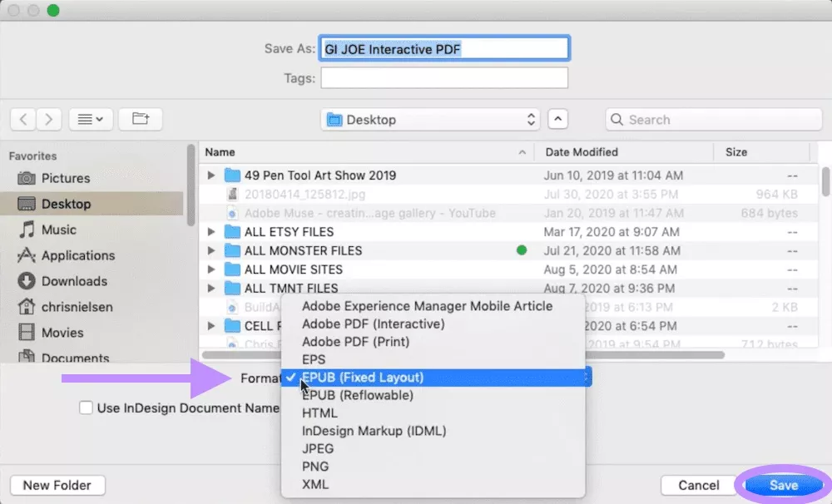The height and width of the screenshot is (504, 832).
Task: Open Documents from Favorites
Action: pos(74,358)
